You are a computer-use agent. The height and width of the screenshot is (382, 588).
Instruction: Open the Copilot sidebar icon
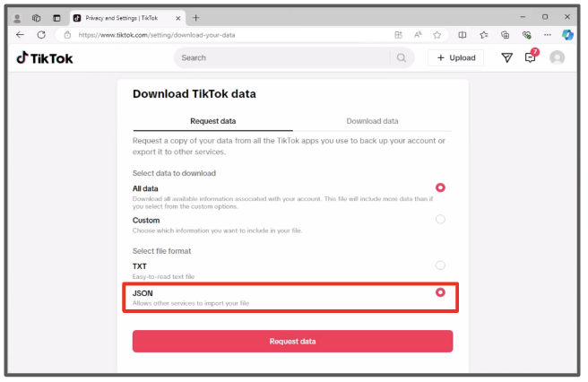coord(567,35)
